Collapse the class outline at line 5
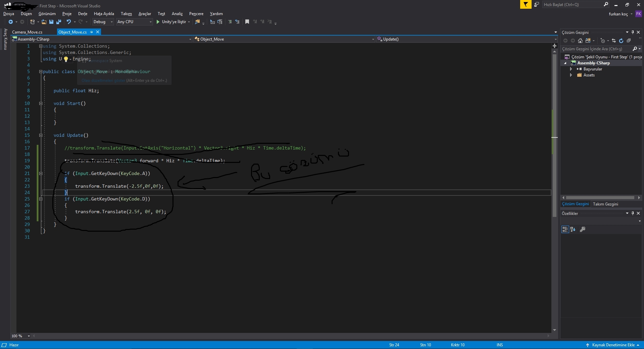Image resolution: width=644 pixels, height=349 pixels. click(41, 72)
